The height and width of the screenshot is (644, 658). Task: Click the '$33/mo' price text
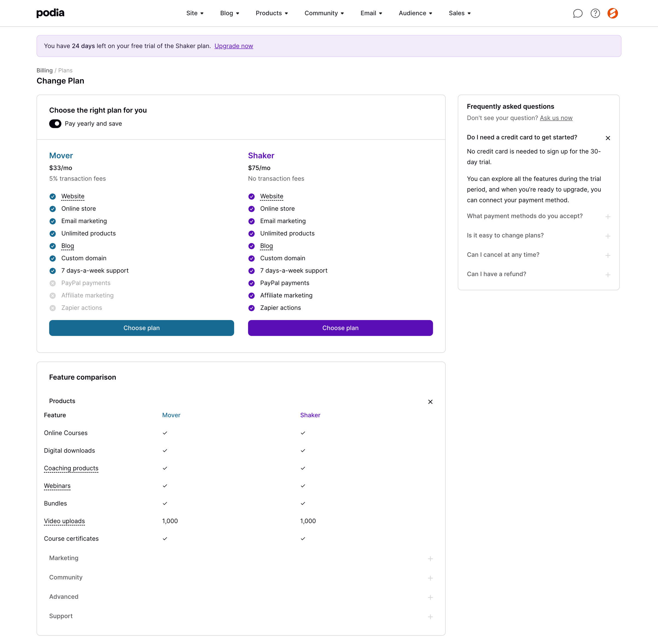click(61, 168)
